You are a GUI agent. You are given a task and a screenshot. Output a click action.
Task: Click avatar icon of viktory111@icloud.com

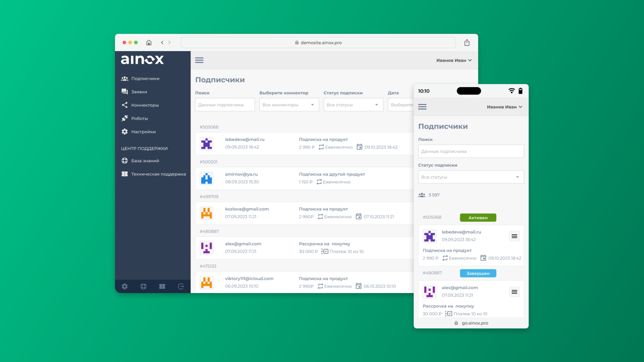(x=207, y=283)
